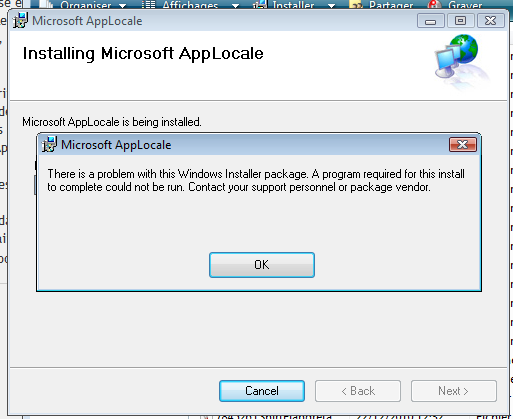Click the globe and computer header graphic
Image resolution: width=513 pixels, height=419 pixels.
pyautogui.click(x=461, y=61)
